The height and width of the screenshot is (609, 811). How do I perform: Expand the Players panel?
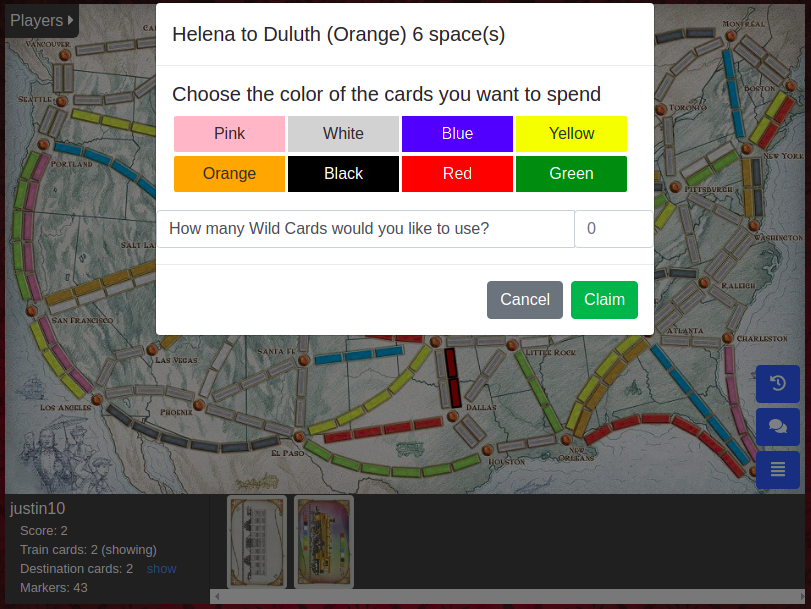(x=40, y=20)
